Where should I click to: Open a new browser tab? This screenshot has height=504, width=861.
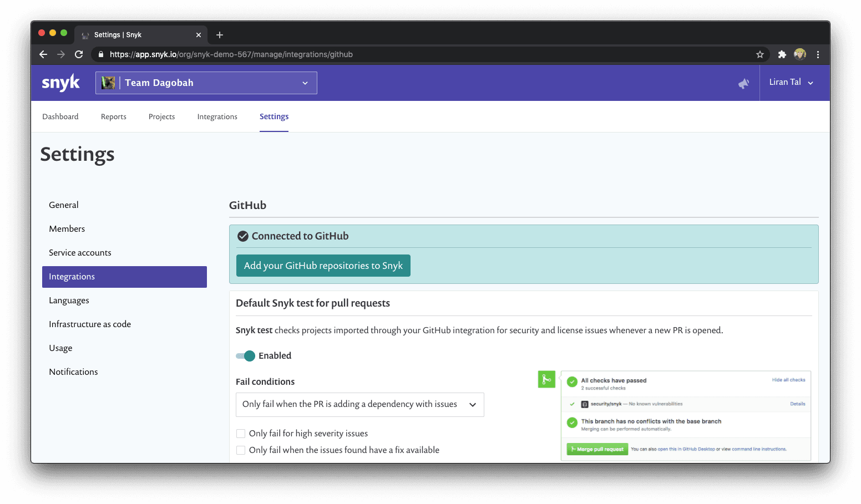pos(220,35)
